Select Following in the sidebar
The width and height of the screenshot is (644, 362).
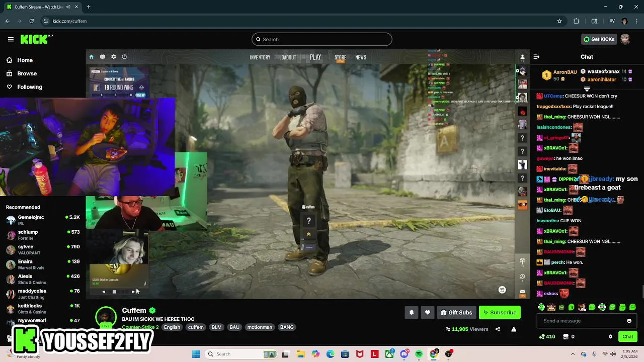(x=24, y=87)
